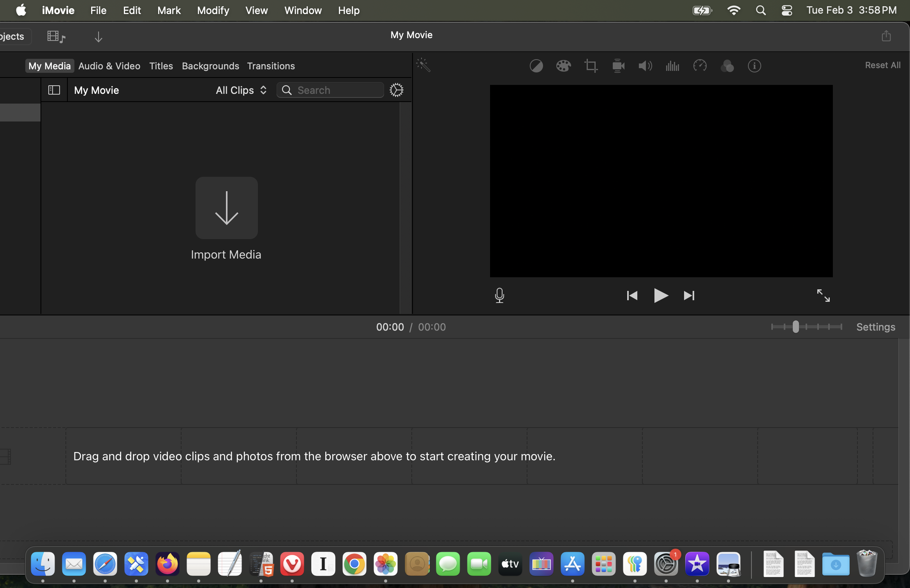Open the volume adjustment speaker icon
910x588 pixels.
[x=645, y=66]
